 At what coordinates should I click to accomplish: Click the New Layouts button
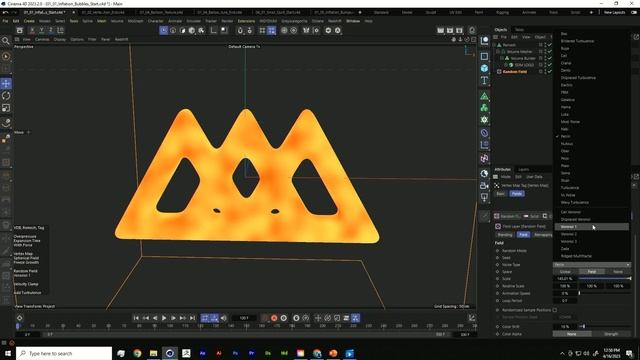coord(615,12)
